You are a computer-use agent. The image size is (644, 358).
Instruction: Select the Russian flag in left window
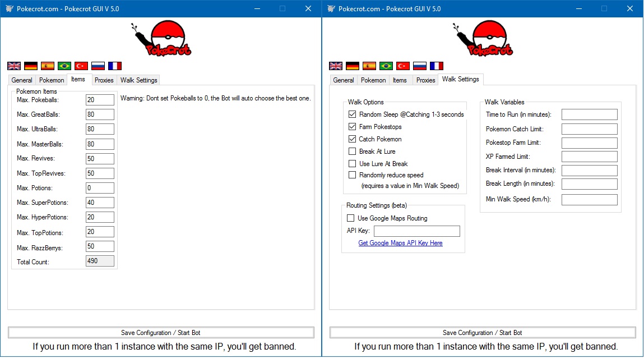(x=98, y=66)
